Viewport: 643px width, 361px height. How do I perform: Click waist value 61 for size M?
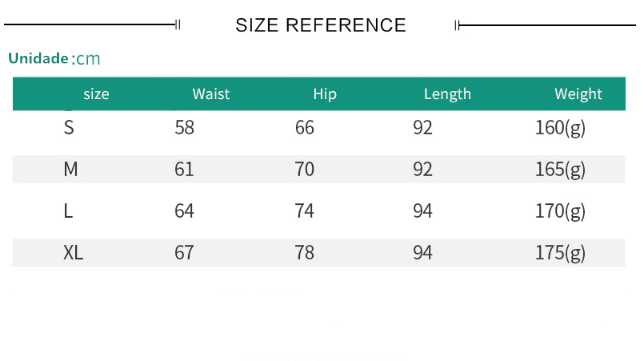click(184, 169)
